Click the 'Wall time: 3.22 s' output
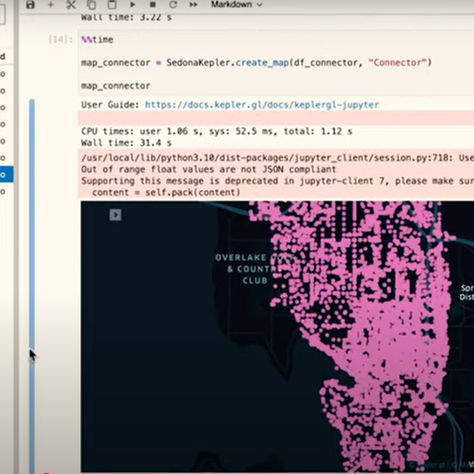 coord(126,17)
